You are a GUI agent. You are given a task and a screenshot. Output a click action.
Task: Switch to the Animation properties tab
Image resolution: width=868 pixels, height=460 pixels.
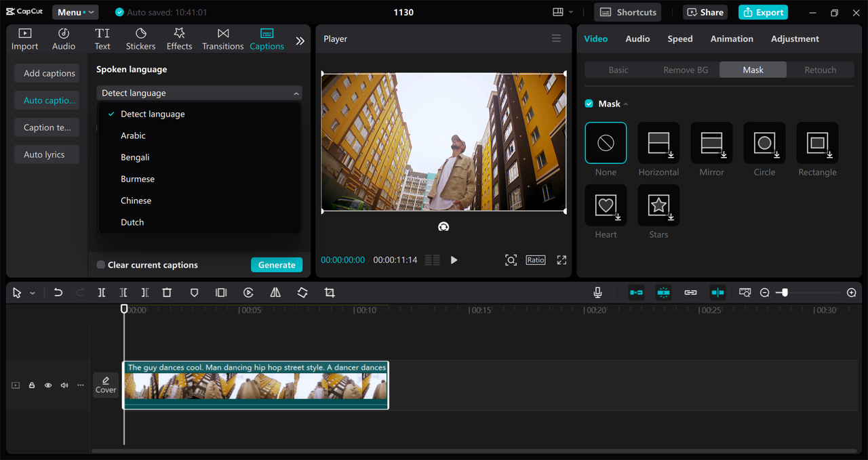pyautogui.click(x=732, y=39)
